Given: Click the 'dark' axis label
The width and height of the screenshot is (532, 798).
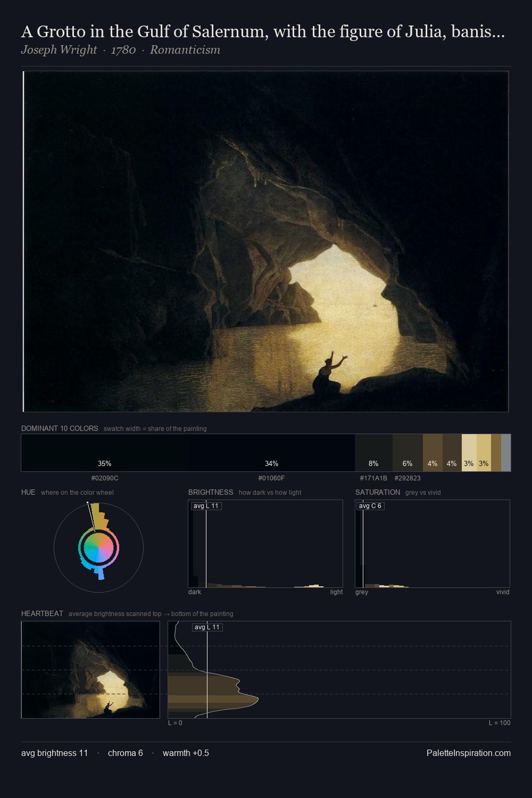Looking at the screenshot, I should tap(195, 592).
